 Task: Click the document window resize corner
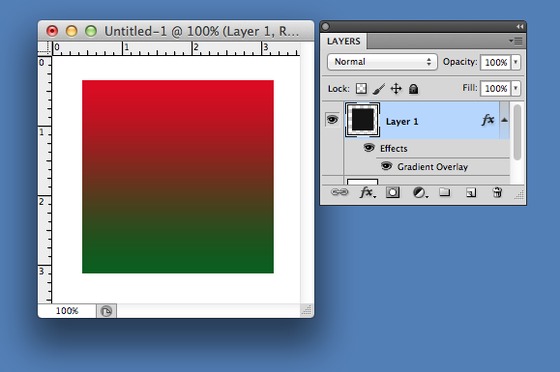tap(307, 310)
